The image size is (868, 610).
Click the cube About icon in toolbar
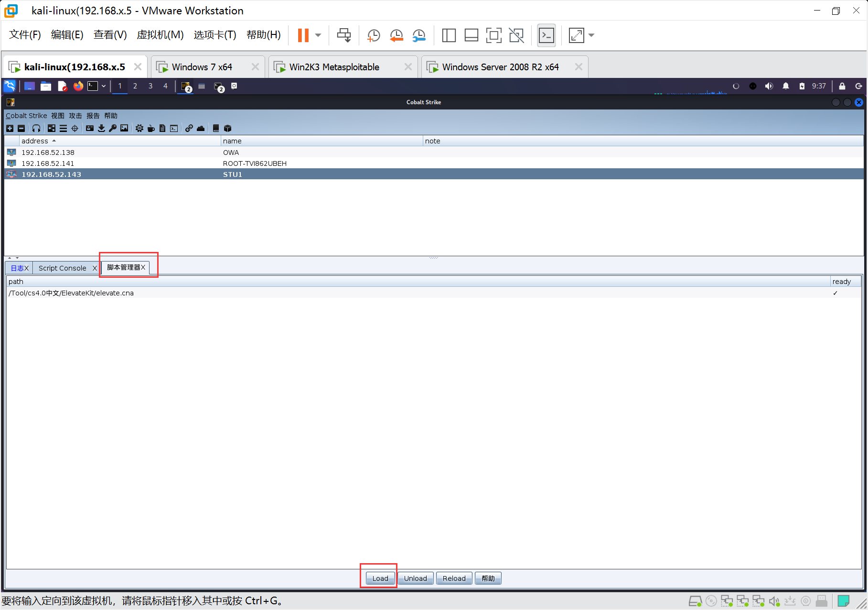(x=227, y=128)
